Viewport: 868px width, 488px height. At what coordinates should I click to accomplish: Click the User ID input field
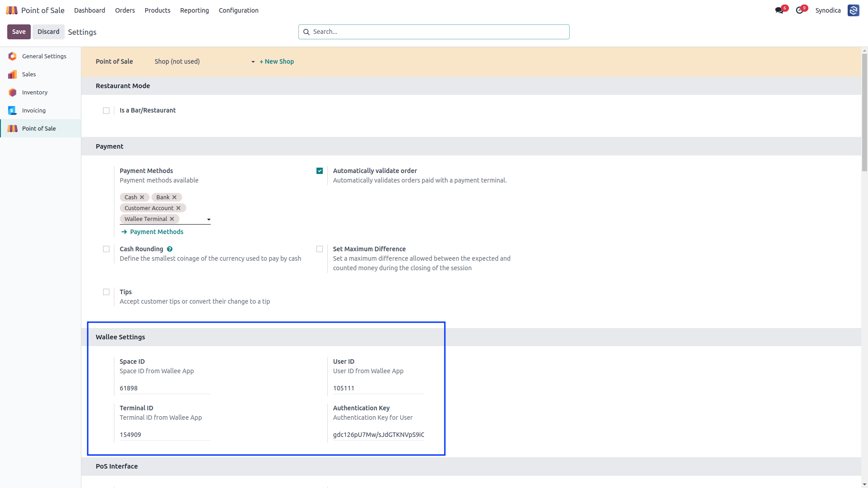[378, 388]
